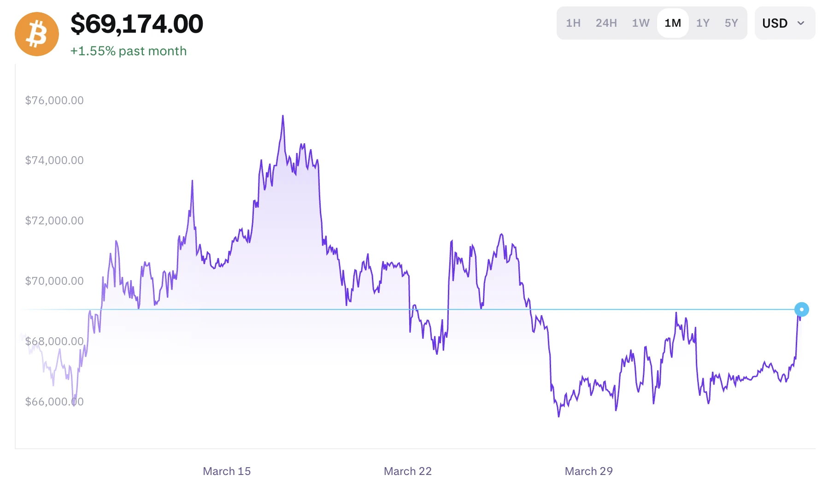Click the chevron arrow beside USD
The width and height of the screenshot is (834, 504).
801,23
